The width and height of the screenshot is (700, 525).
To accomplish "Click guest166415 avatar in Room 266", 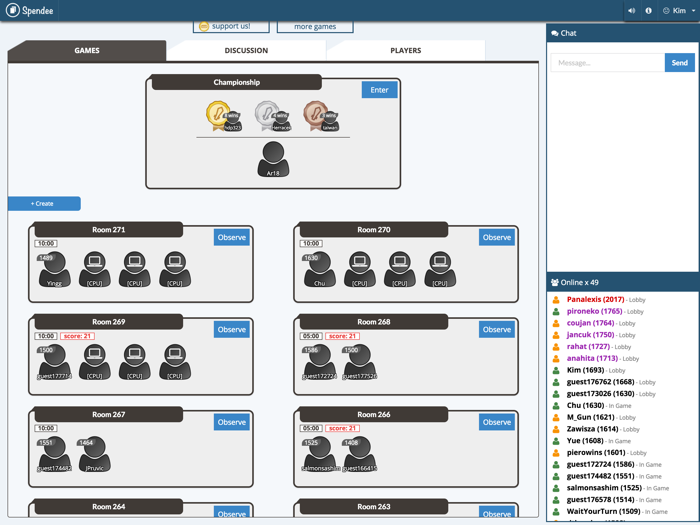I will (x=360, y=454).
